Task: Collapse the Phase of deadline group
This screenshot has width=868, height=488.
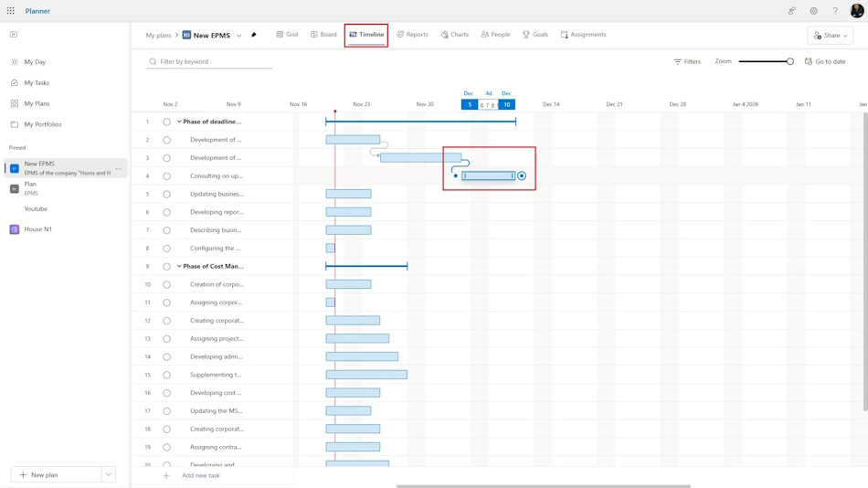Action: (x=179, y=122)
